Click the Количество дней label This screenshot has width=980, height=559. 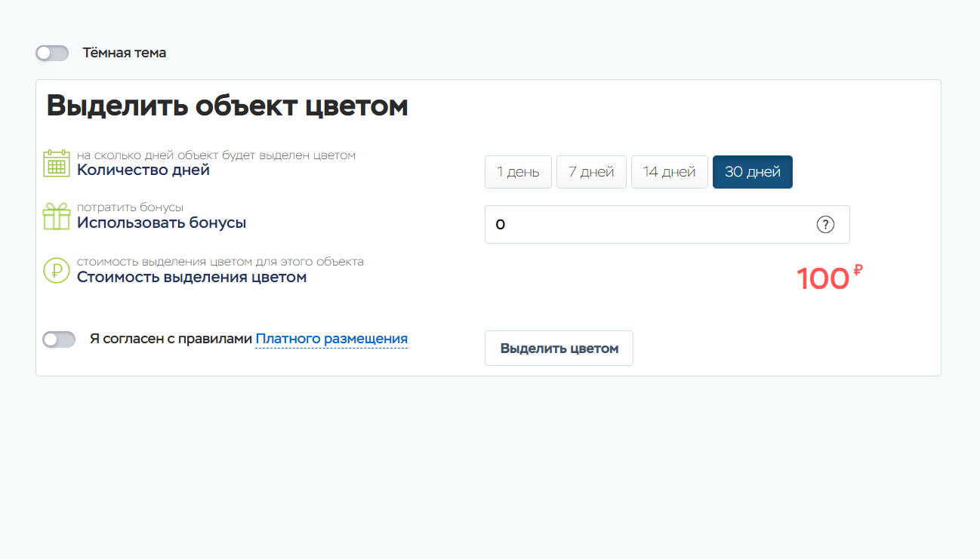pyautogui.click(x=143, y=170)
